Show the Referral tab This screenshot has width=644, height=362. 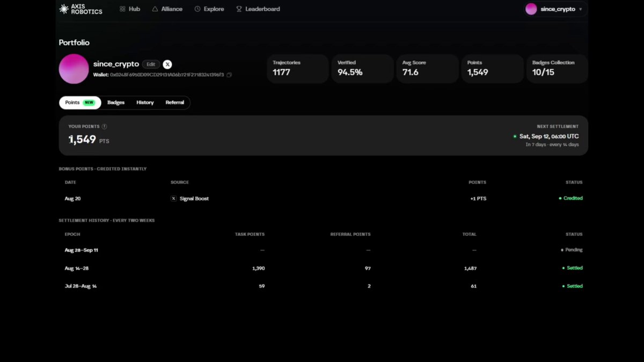175,102
